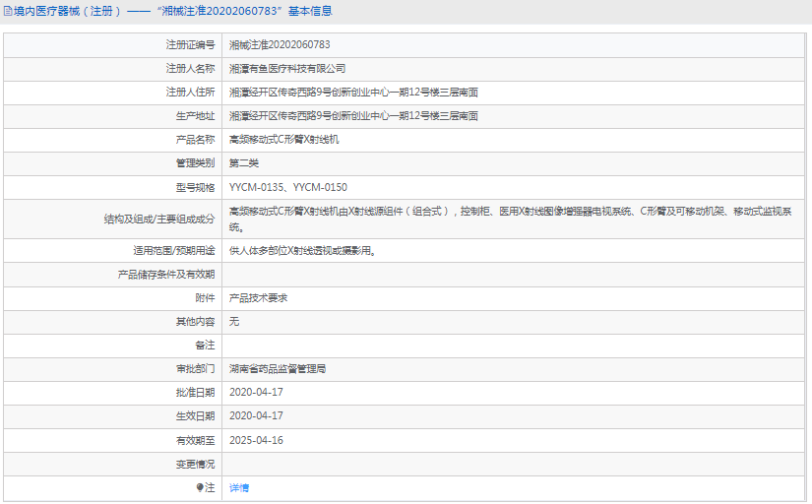Click the 有效期至 label
The image size is (812, 504).
tap(195, 441)
